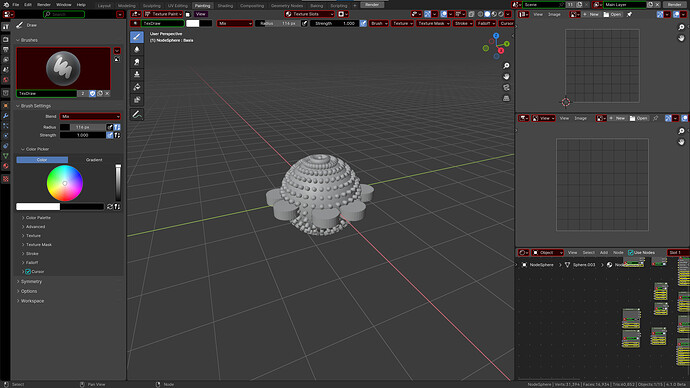
Task: Switch to the Shading workspace tab
Action: point(225,6)
